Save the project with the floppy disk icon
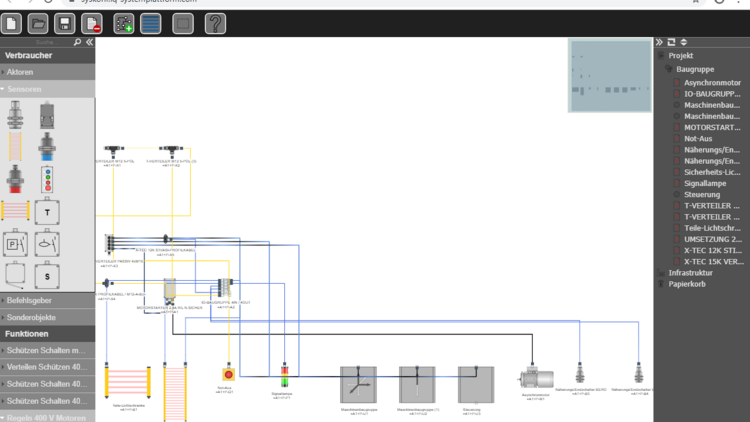Screen dimensions: 750x422 point(64,23)
